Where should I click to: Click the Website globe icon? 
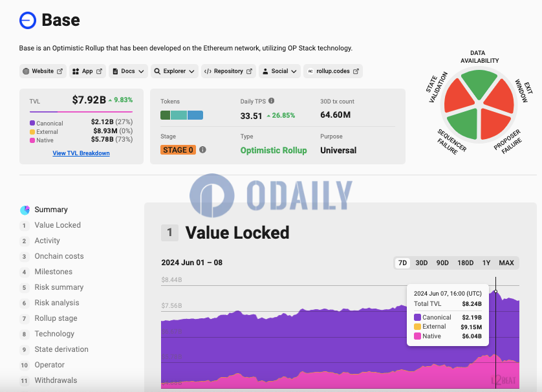26,71
